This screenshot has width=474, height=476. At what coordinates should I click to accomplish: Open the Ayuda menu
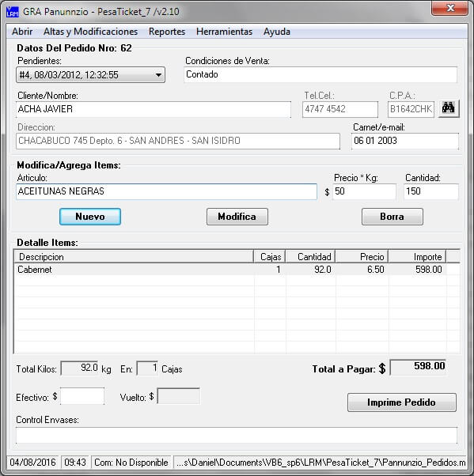[277, 32]
